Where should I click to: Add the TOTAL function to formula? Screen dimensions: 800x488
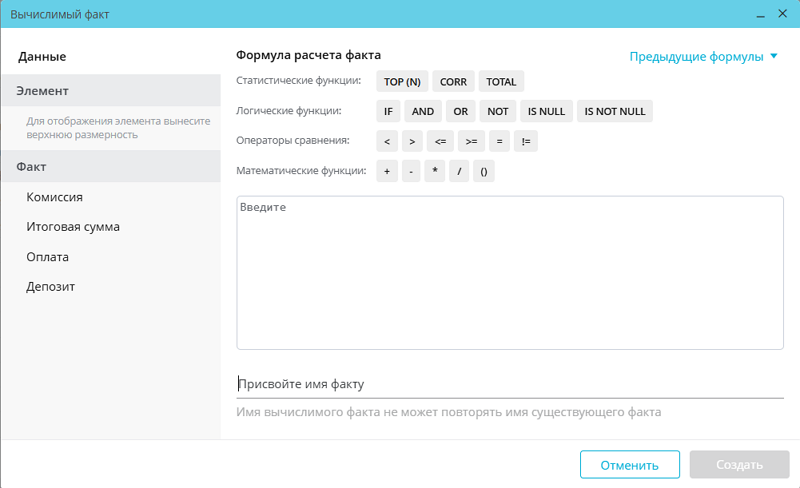pyautogui.click(x=501, y=82)
